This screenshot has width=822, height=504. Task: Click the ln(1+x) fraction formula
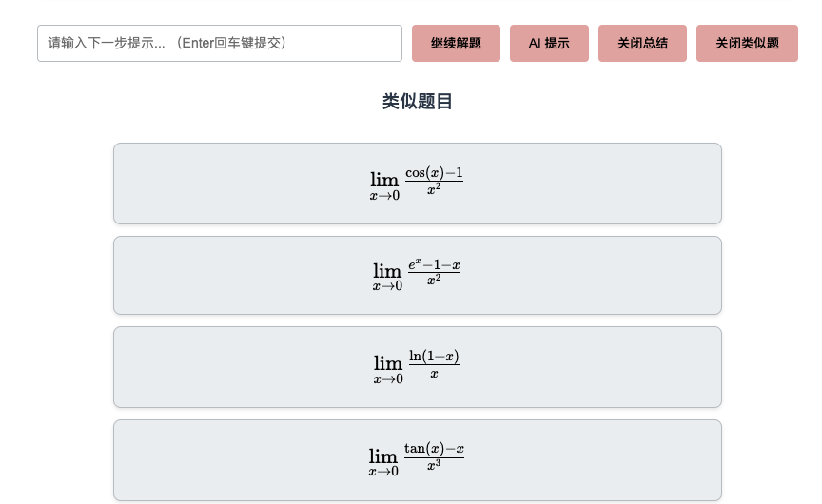point(434,365)
